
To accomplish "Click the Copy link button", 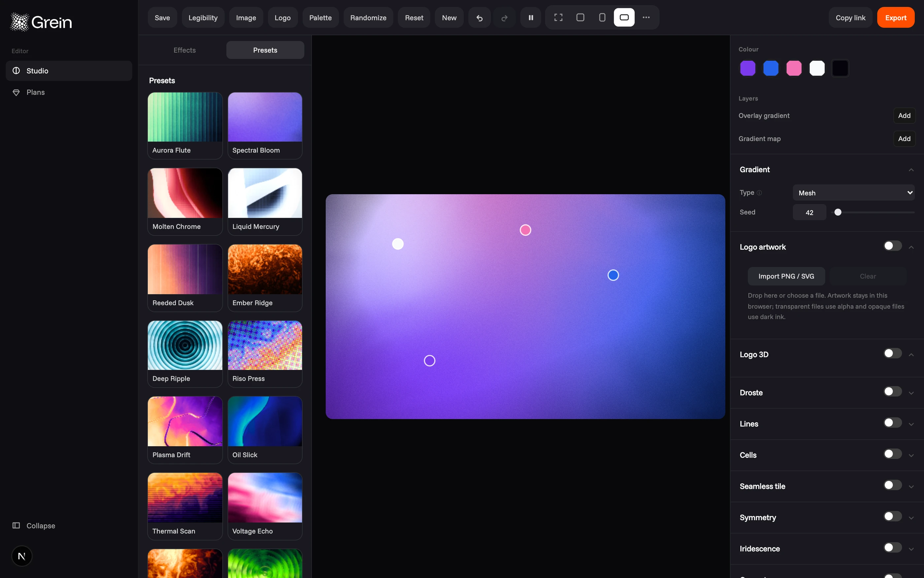I will 850,18.
